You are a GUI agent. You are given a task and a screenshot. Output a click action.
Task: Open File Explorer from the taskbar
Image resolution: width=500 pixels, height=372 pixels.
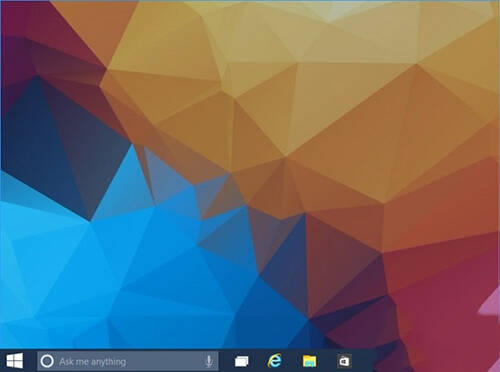coord(309,361)
